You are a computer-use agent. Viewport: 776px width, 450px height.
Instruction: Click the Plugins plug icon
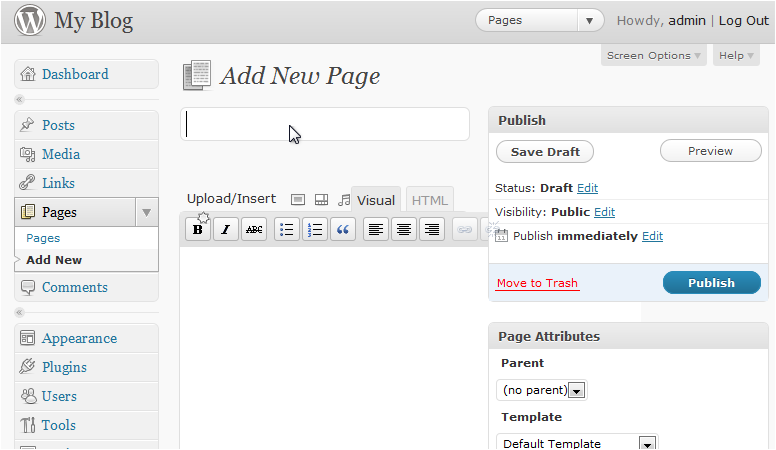click(x=27, y=367)
